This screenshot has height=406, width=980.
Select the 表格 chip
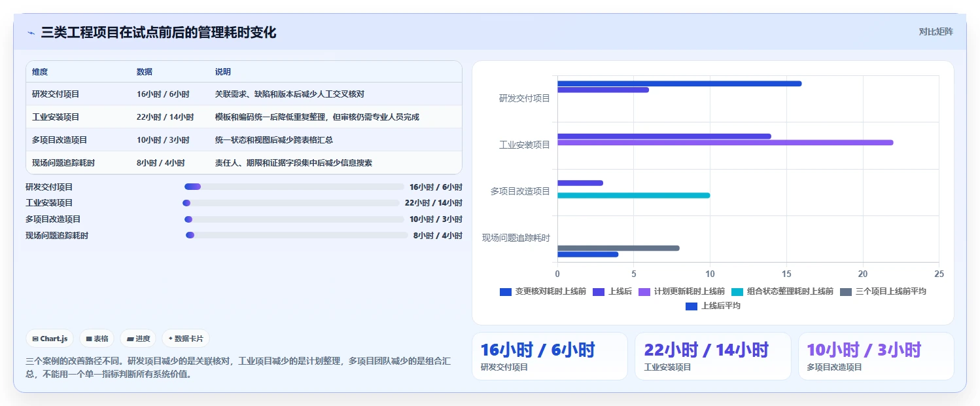click(97, 339)
